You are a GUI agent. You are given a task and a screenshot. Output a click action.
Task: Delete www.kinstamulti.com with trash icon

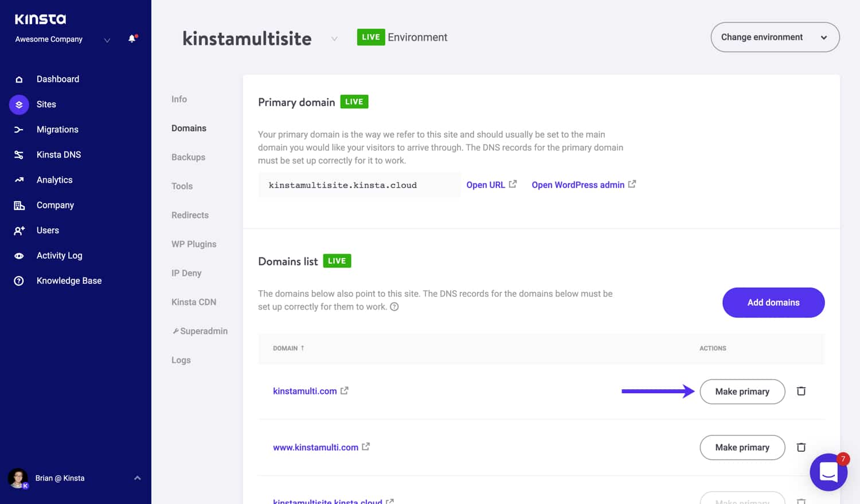[801, 447]
